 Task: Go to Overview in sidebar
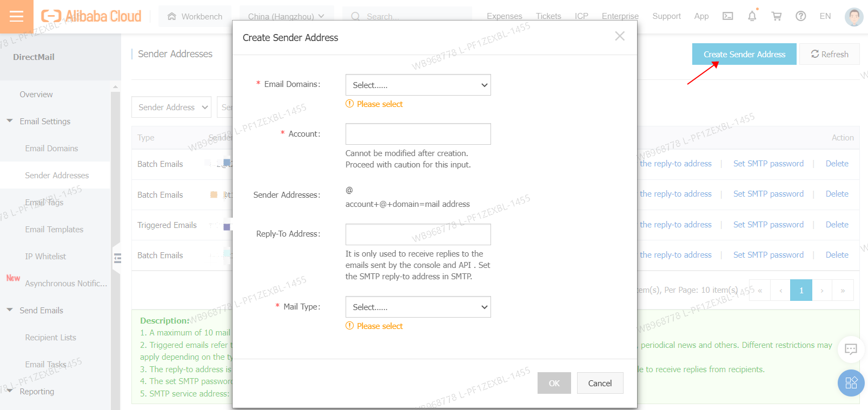(36, 94)
